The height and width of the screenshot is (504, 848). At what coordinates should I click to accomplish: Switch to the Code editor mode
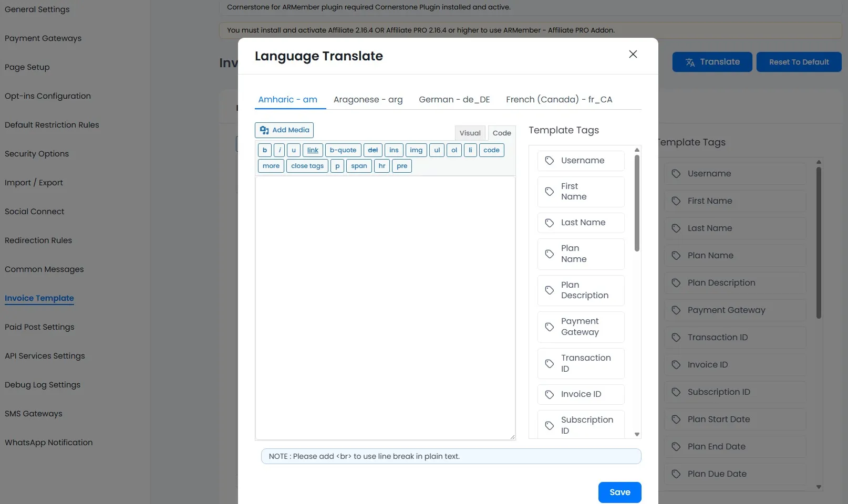501,133
